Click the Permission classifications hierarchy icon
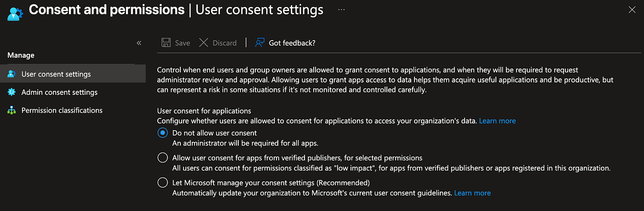 coord(12,111)
